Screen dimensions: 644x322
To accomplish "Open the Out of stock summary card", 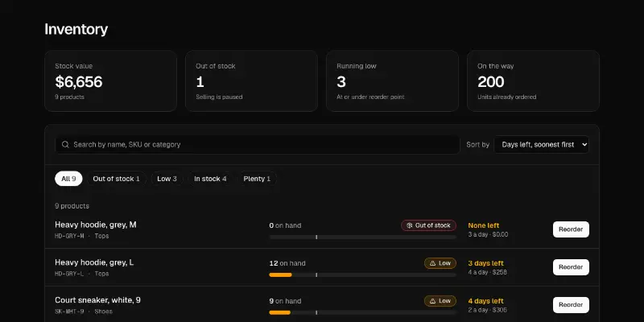I will 251,81.
